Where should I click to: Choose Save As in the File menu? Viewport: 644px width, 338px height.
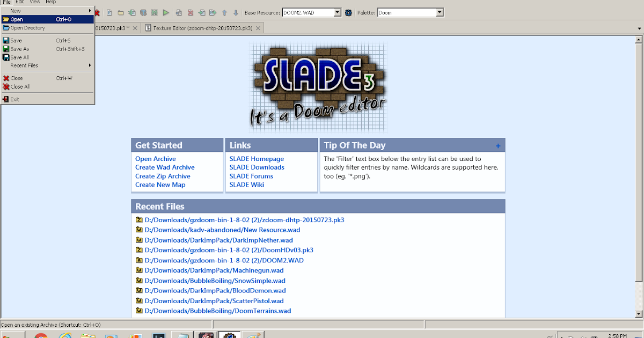point(48,49)
